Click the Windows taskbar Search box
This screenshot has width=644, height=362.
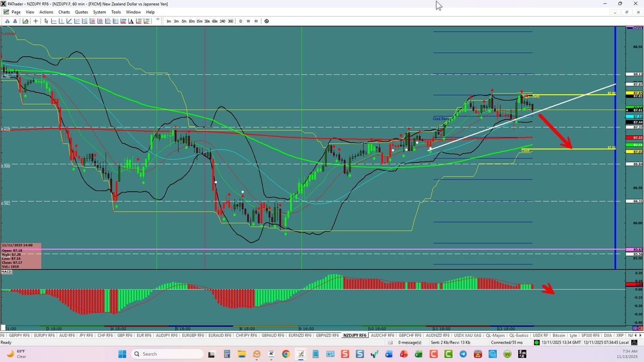point(167,354)
